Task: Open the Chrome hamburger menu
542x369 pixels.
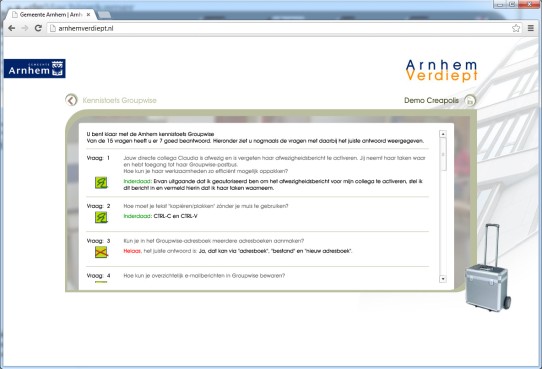Action: [531, 28]
